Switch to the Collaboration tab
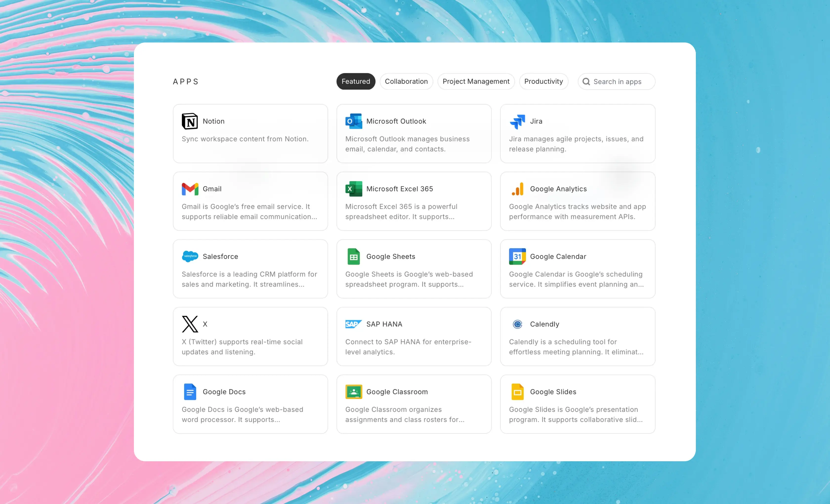 [x=406, y=82]
